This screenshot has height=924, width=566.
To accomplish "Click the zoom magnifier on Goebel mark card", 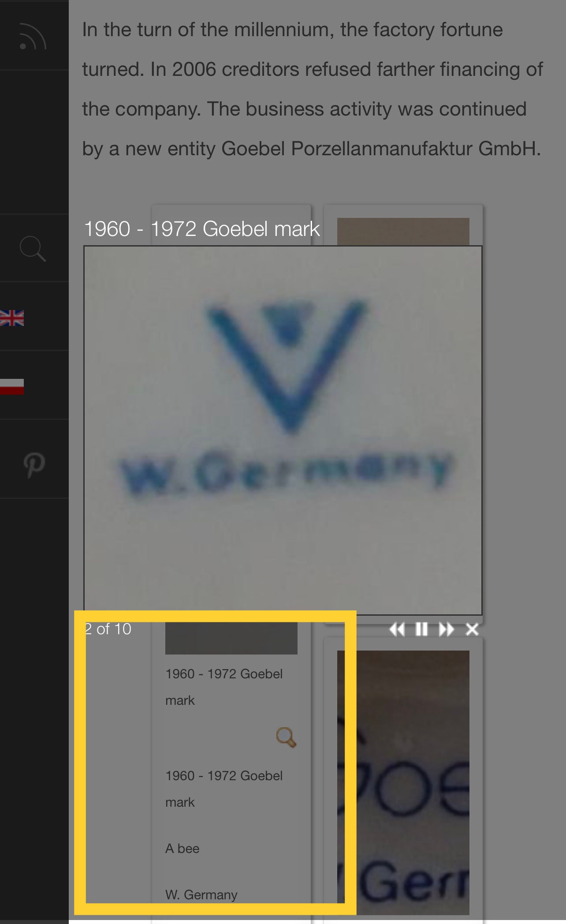I will [286, 737].
